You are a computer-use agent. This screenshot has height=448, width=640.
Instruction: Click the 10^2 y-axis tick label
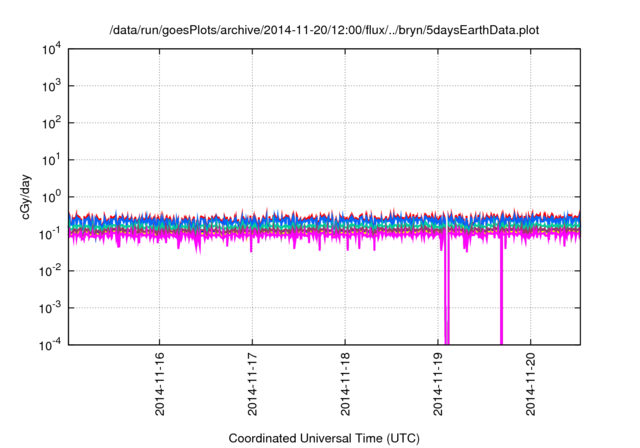coord(51,123)
